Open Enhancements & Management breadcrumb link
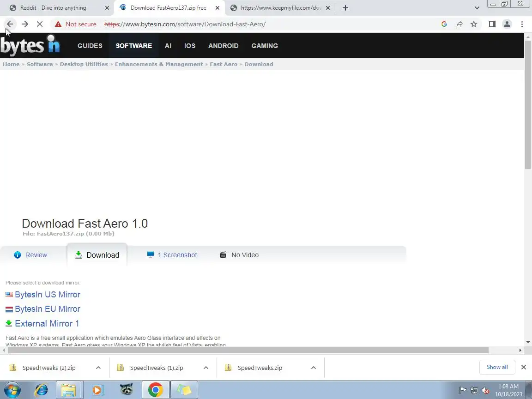This screenshot has width=532, height=399. [x=159, y=64]
